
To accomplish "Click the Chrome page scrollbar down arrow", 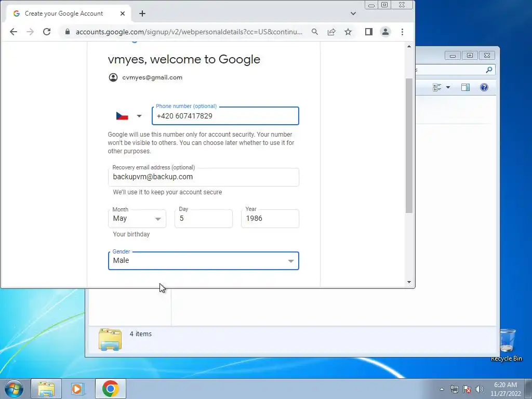I will (x=409, y=282).
